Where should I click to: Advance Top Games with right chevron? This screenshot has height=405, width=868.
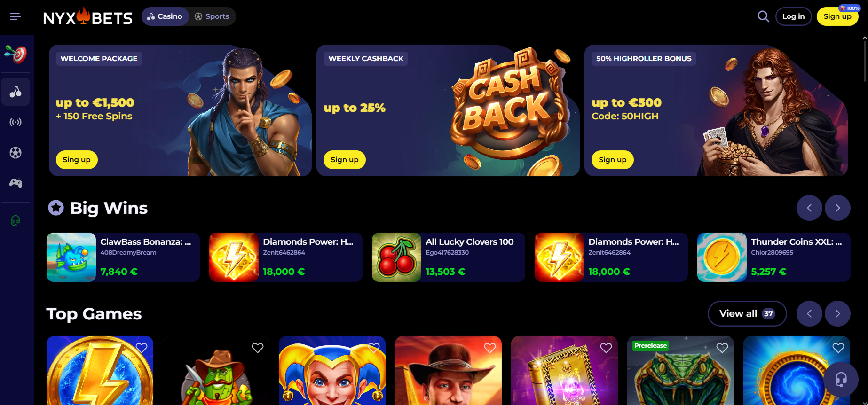[x=837, y=313]
